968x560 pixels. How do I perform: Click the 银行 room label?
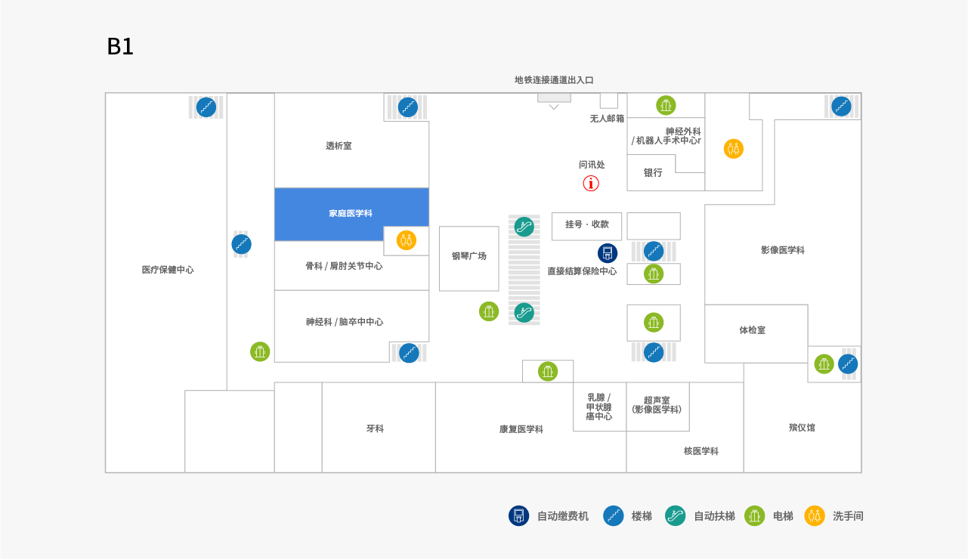pyautogui.click(x=653, y=173)
